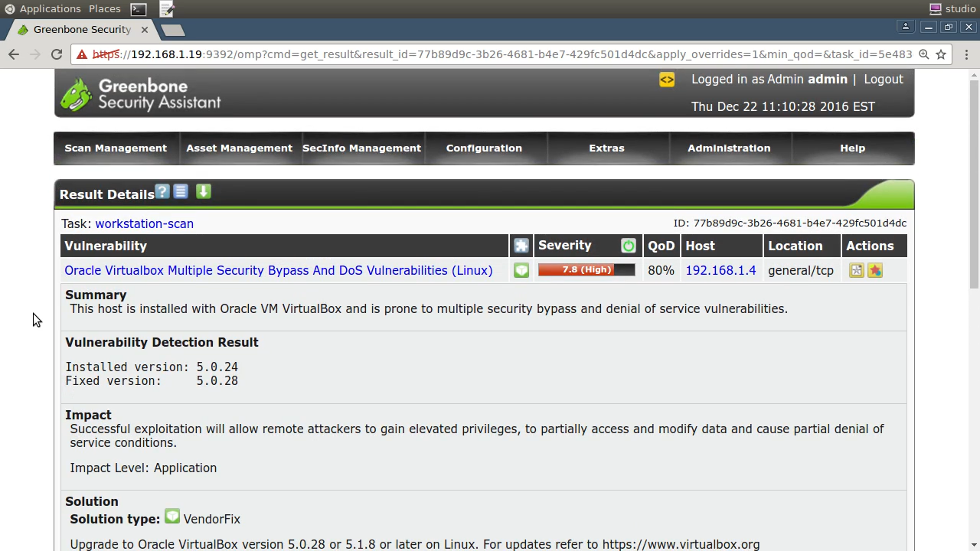Viewport: 980px width, 551px height.
Task: Open the Extras menu
Action: click(606, 148)
